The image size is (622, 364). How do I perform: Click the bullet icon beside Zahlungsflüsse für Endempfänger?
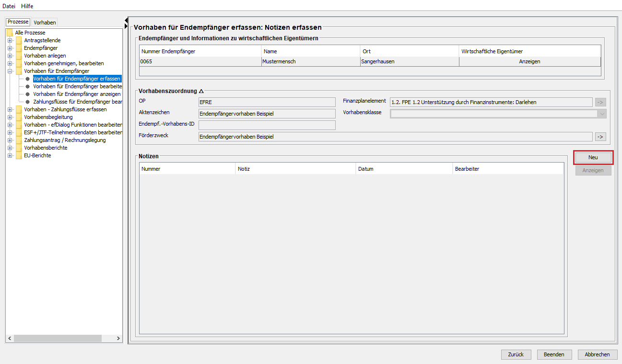click(28, 102)
